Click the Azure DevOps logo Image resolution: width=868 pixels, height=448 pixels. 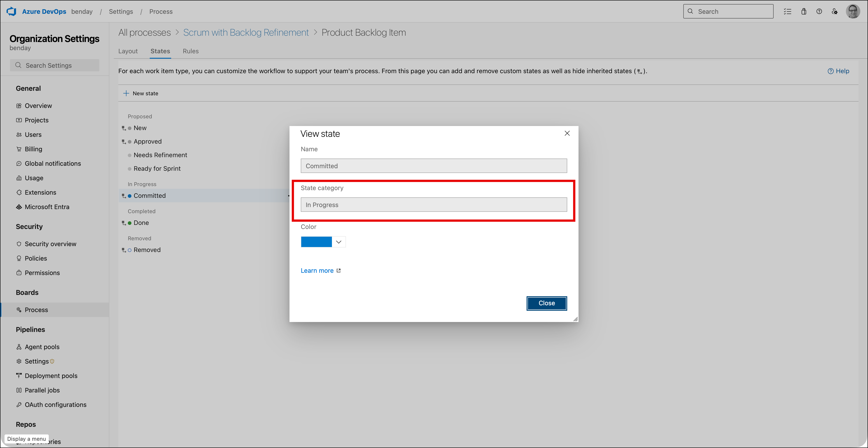coord(11,11)
